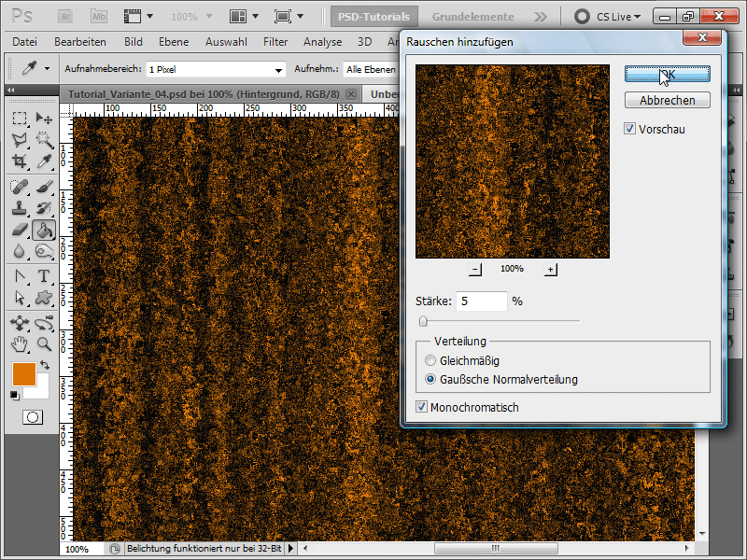This screenshot has height=560, width=747.
Task: Select the Crop tool
Action: point(20,161)
